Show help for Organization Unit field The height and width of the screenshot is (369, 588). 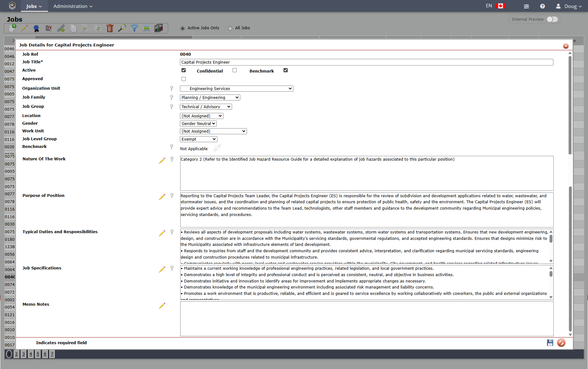pos(172,88)
